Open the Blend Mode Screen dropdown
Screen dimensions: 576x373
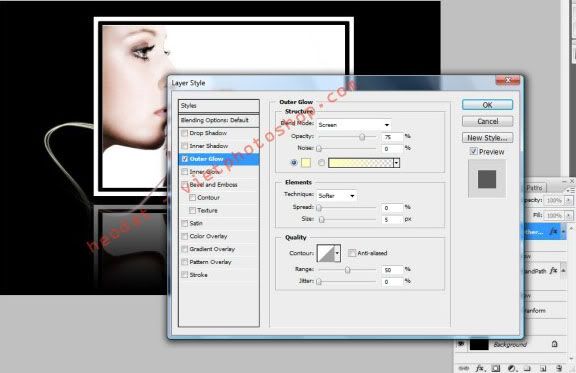coord(353,125)
